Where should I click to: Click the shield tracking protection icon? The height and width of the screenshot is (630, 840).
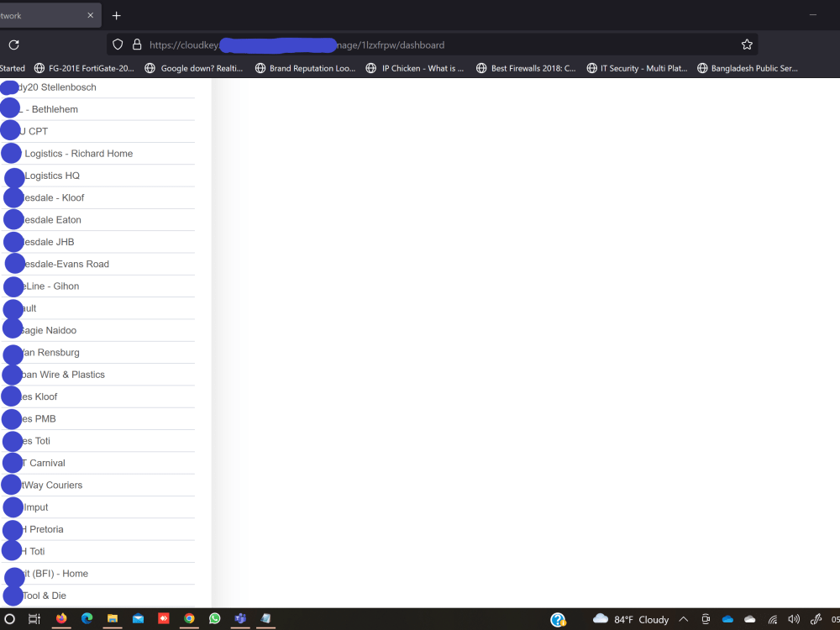(118, 45)
